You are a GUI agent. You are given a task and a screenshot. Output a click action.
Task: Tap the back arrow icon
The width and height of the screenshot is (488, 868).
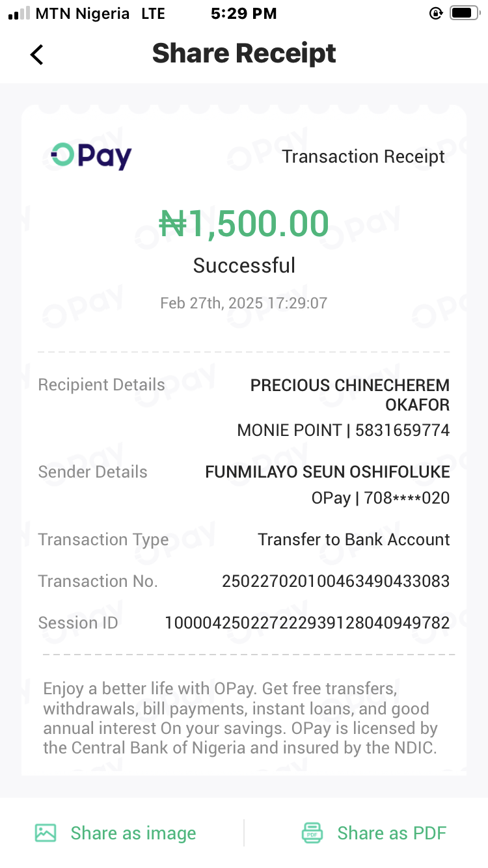37,55
